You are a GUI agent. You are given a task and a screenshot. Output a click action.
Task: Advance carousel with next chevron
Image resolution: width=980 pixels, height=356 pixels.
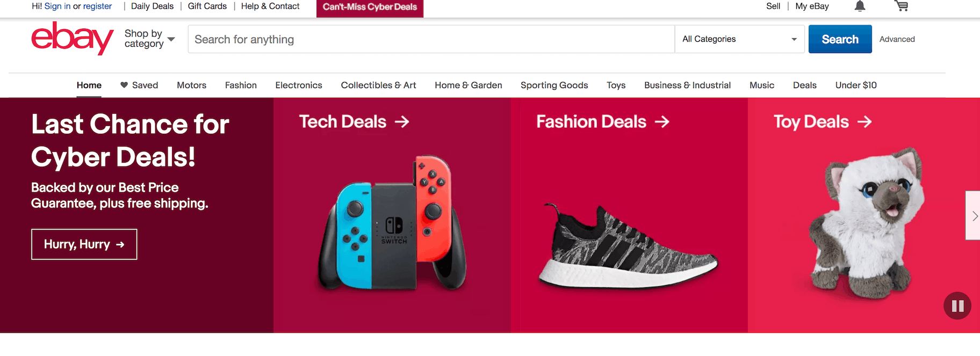click(974, 216)
